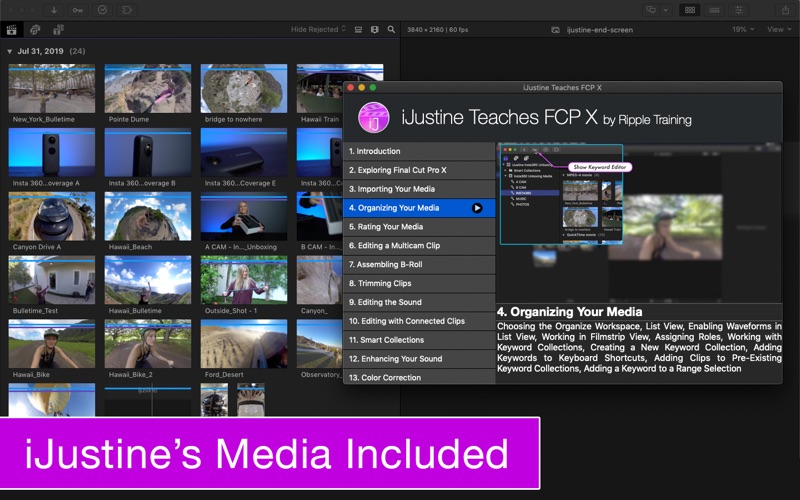The width and height of the screenshot is (800, 500).
Task: Click the project image icon beside ijustine-end-screen
Action: (555, 30)
